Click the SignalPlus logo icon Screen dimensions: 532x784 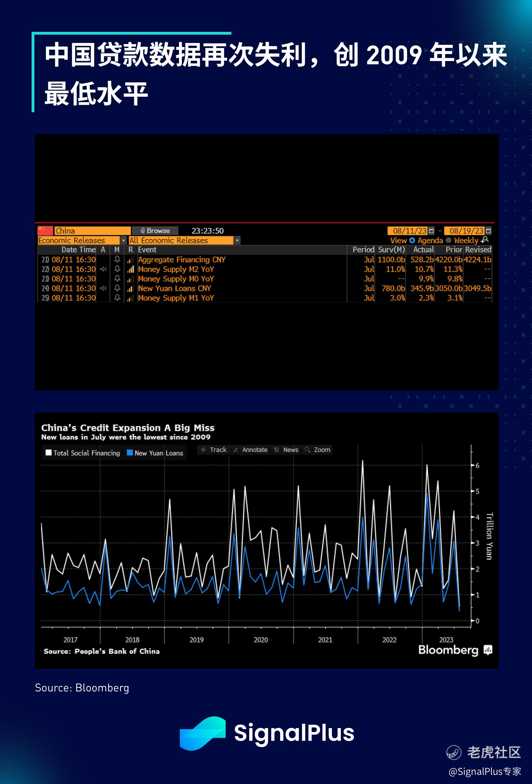click(x=203, y=733)
